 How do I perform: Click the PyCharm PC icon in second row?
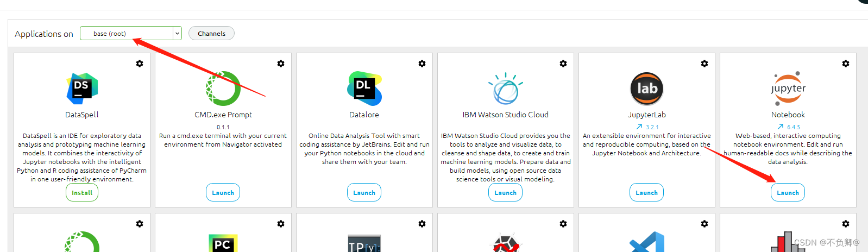[223, 243]
